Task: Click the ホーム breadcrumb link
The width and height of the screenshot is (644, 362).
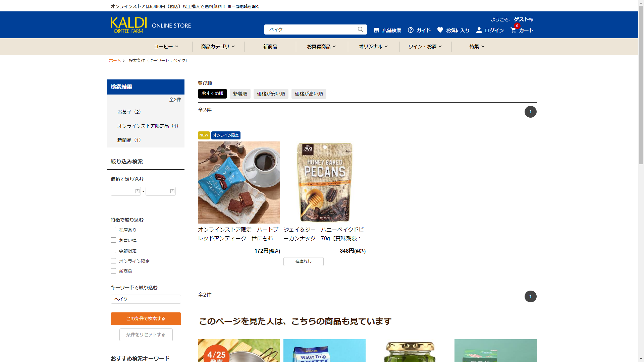Action: [115, 61]
